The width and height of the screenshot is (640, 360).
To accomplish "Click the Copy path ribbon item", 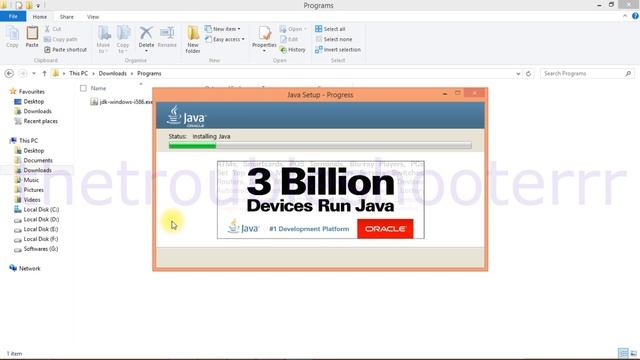I will coord(60,39).
